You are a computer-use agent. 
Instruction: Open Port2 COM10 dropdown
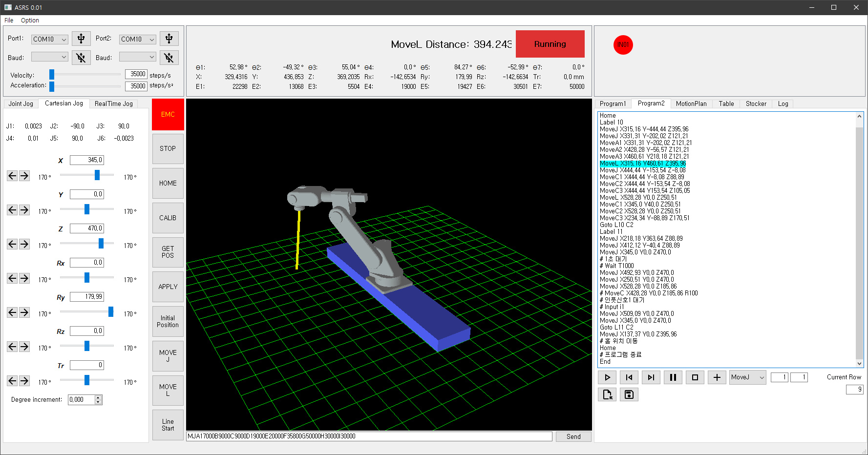(138, 40)
